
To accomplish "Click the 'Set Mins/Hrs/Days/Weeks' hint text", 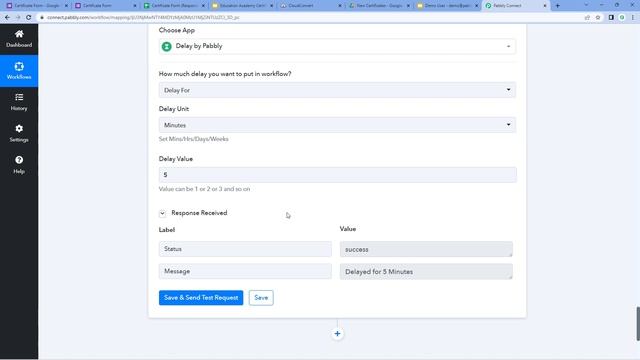I will 193,139.
